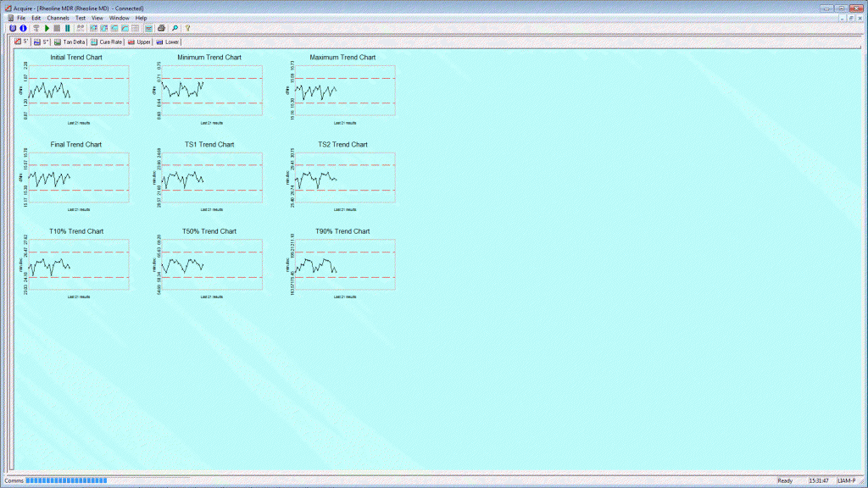This screenshot has height=488, width=868.
Task: Select the S' results tab
Action: (x=24, y=41)
